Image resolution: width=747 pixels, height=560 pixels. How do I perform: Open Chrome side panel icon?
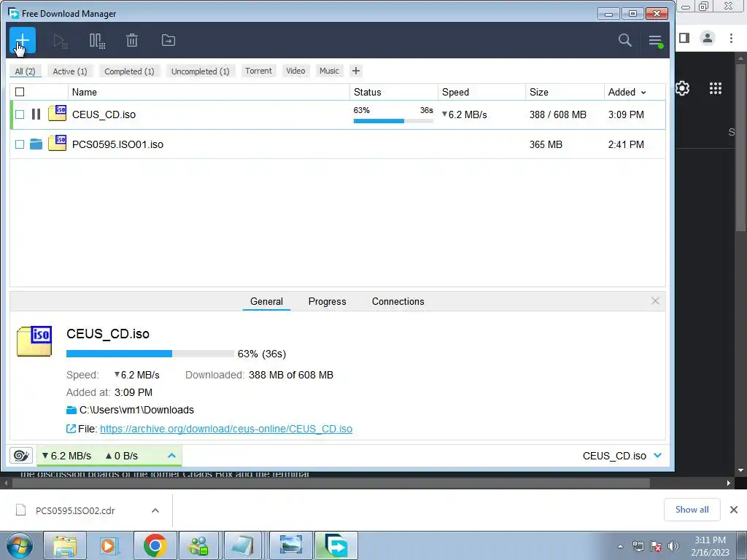[684, 38]
